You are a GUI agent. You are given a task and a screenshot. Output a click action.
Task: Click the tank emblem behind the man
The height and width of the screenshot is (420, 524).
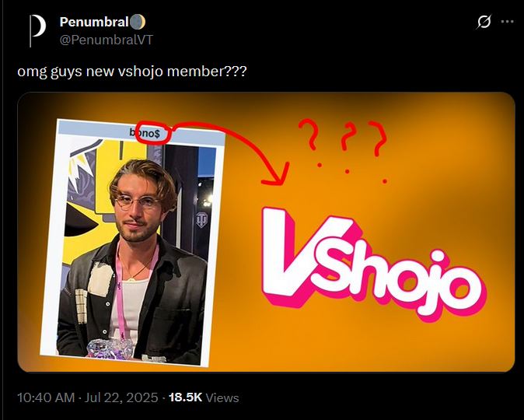point(201,219)
